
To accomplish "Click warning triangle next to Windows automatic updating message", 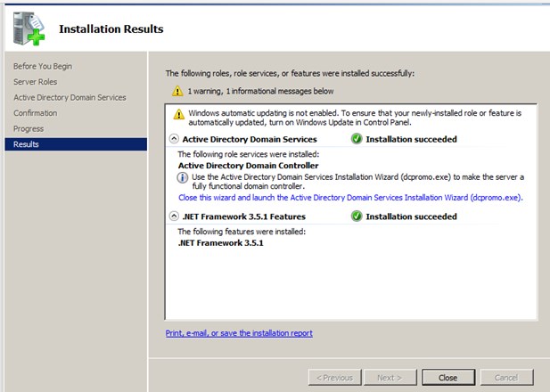I will tap(179, 114).
